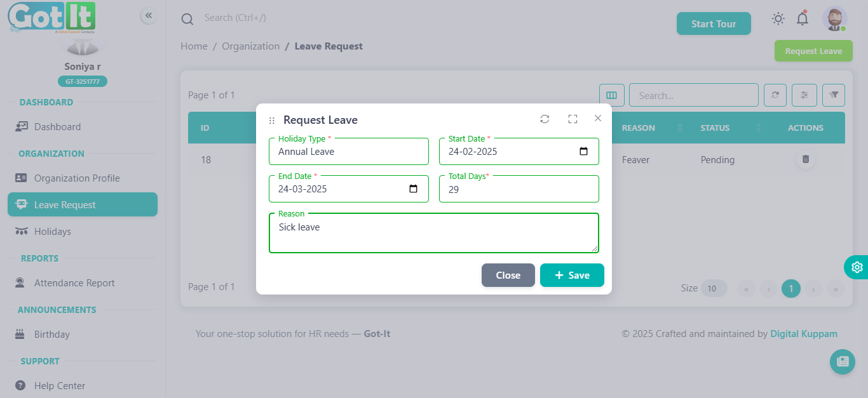Viewport: 868px width, 398px height.
Task: Click the Reason text area
Action: (433, 234)
